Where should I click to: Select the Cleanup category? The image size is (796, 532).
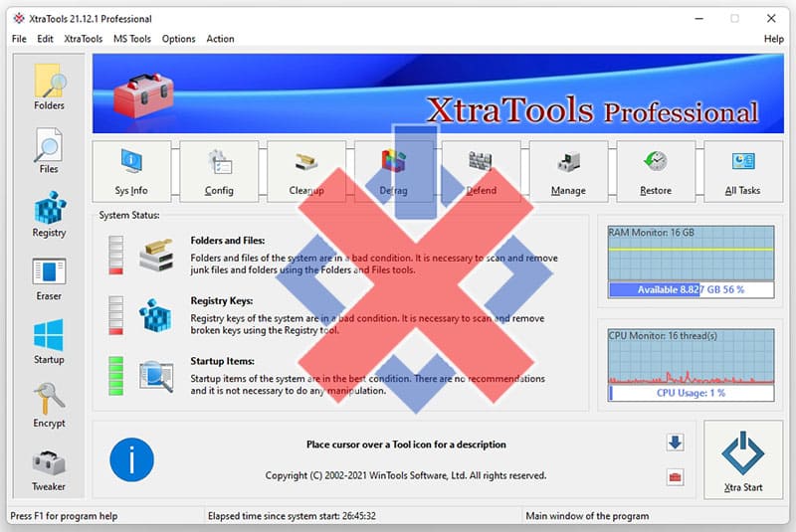tap(306, 172)
